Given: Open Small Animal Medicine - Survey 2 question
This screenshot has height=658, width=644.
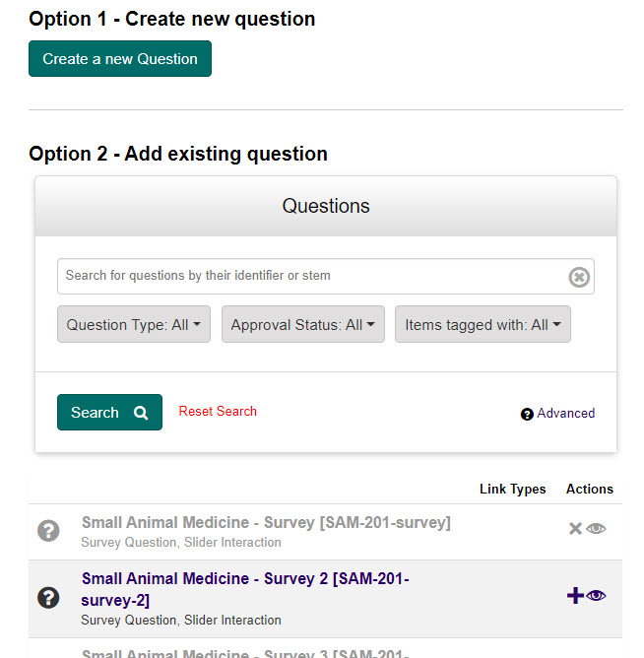Looking at the screenshot, I should click(245, 589).
